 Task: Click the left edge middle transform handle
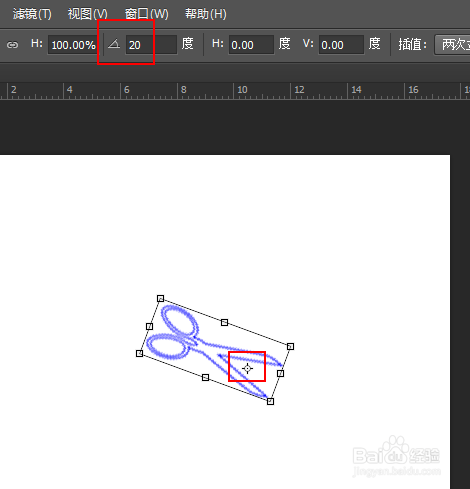149,326
